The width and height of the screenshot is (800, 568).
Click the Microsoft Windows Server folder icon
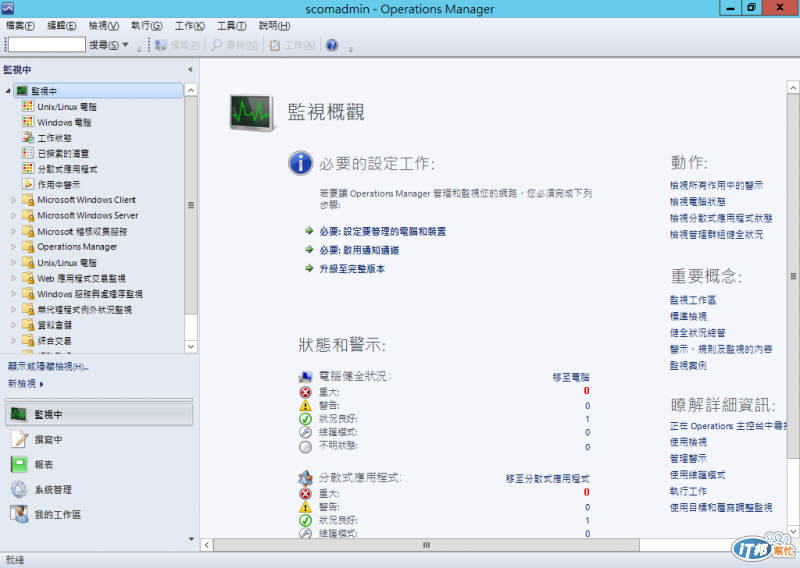click(x=28, y=215)
